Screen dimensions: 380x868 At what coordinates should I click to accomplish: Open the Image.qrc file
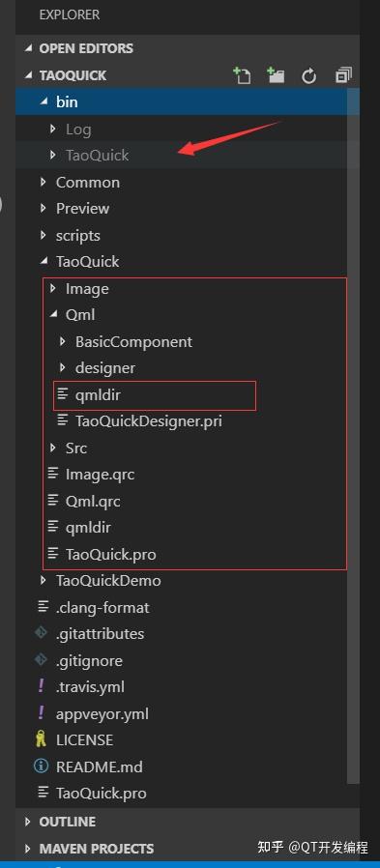(100, 475)
